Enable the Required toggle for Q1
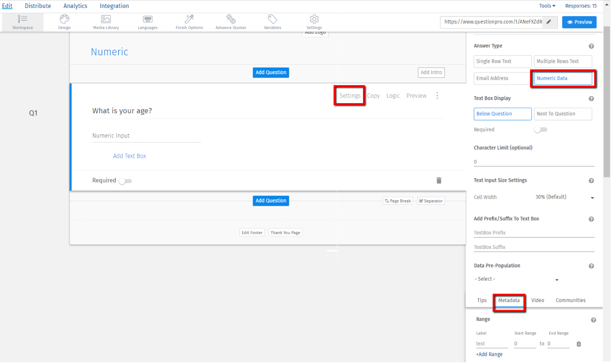Image resolution: width=614 pixels, height=364 pixels. point(125,180)
